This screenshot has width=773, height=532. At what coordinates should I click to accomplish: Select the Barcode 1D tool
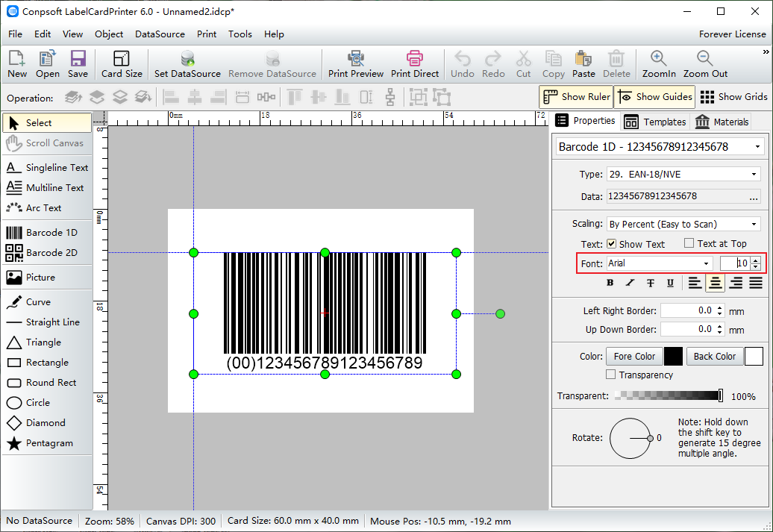(x=47, y=232)
